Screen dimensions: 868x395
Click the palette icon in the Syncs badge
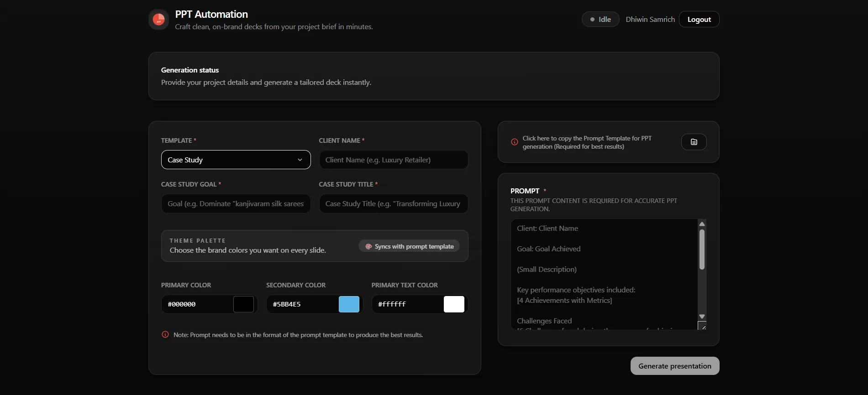[368, 246]
